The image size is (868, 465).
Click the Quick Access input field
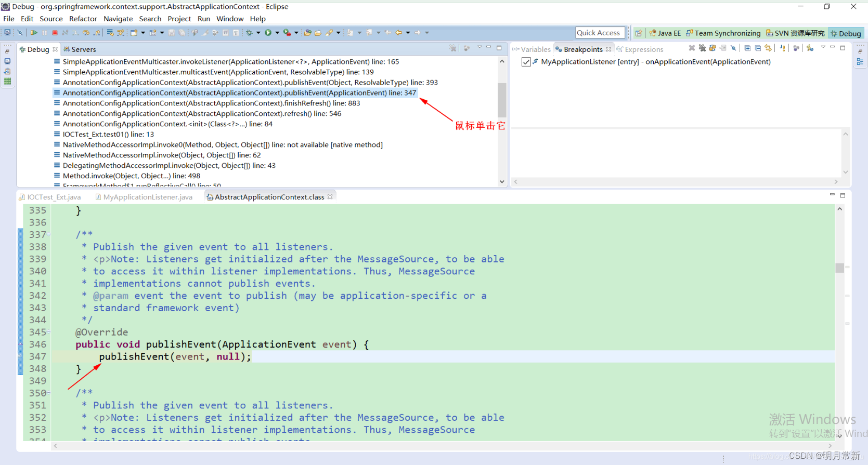point(600,33)
